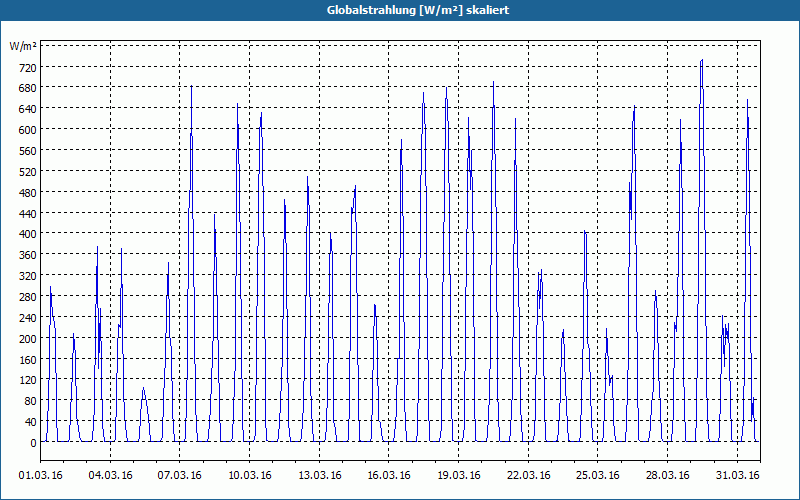Viewport: 800px width, 500px height.
Task: Click the chart title 'Globalstrahlung [W/m²] skaliert'
Action: (417, 10)
